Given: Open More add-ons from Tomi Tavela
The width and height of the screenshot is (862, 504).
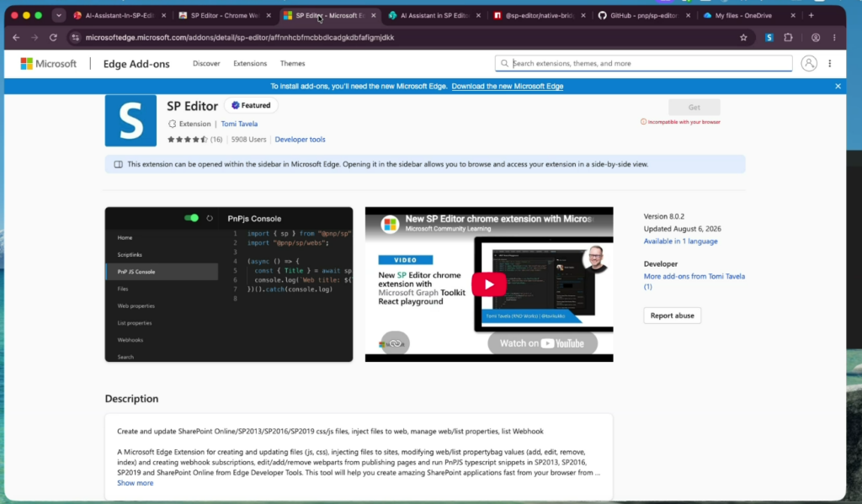Looking at the screenshot, I should (x=694, y=281).
